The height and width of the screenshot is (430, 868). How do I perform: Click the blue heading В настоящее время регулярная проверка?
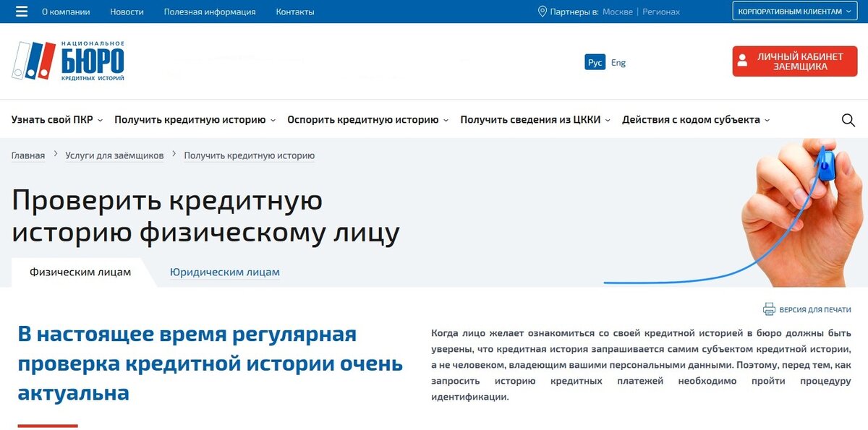(x=210, y=364)
